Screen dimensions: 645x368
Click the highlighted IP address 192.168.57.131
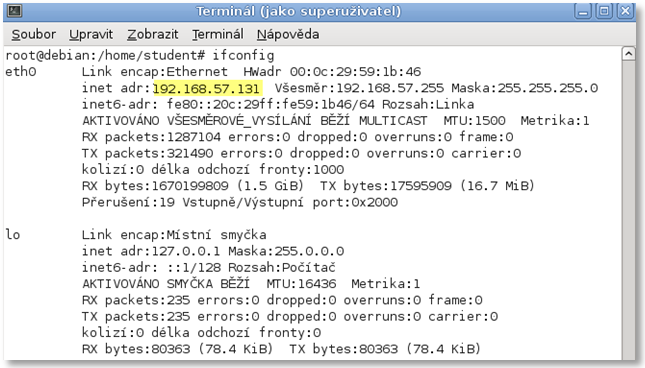click(x=207, y=88)
